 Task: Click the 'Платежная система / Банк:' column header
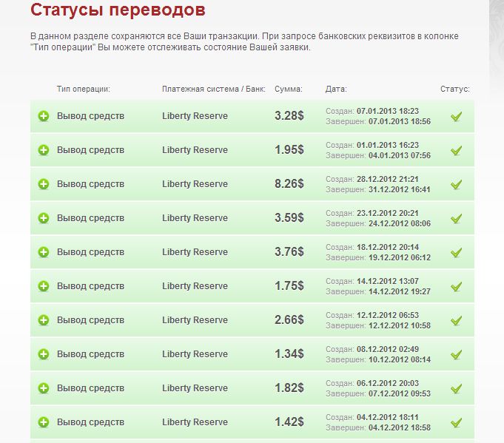(x=214, y=89)
